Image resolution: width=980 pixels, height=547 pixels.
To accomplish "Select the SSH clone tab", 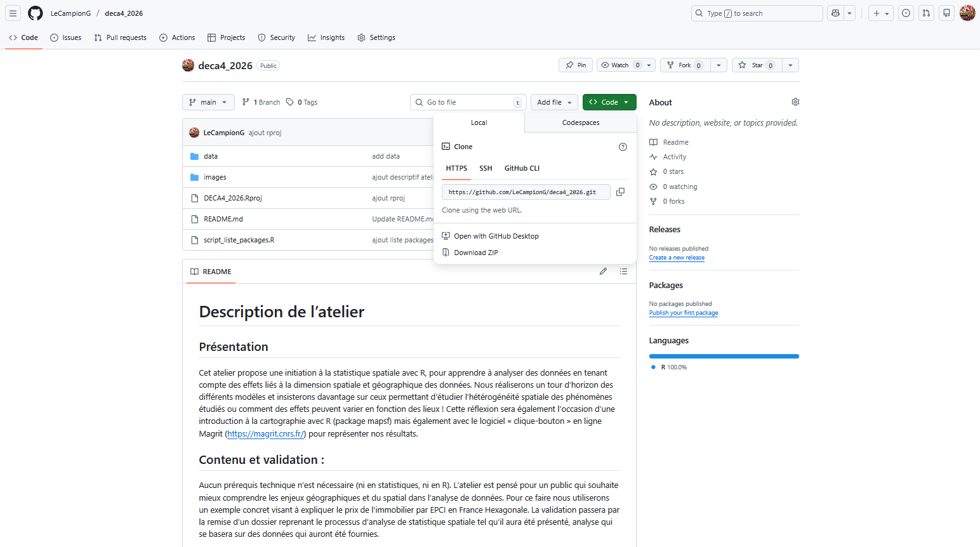I will (486, 168).
